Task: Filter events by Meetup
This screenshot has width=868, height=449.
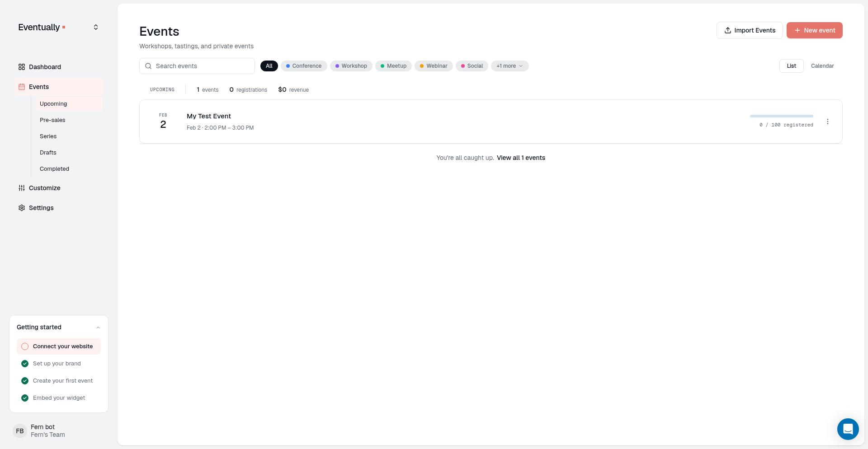Action: (x=393, y=66)
